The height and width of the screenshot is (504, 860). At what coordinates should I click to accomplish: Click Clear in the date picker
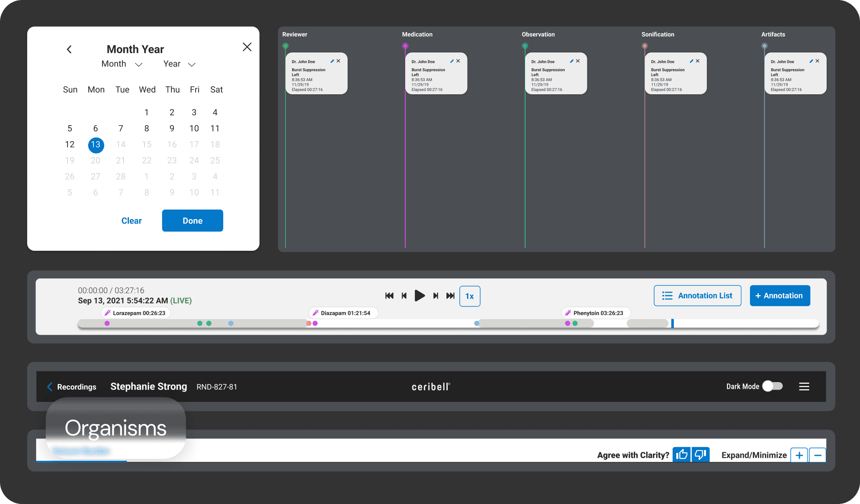pyautogui.click(x=131, y=221)
